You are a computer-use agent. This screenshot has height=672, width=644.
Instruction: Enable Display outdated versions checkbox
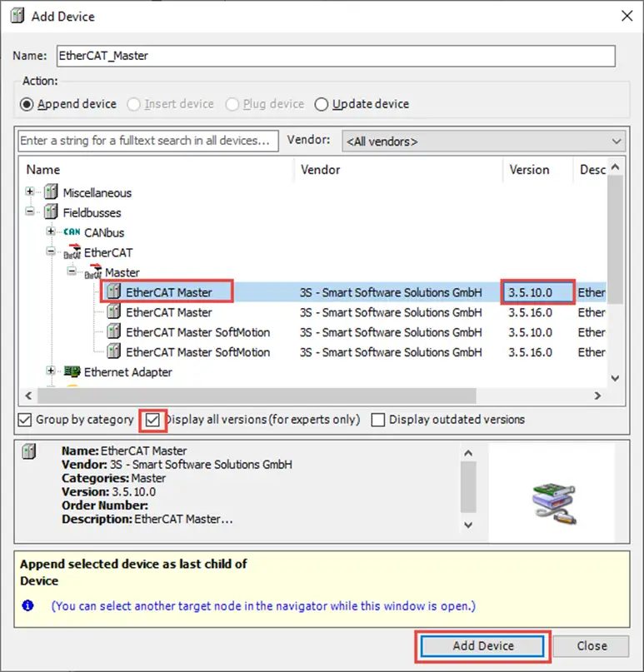pos(377,420)
